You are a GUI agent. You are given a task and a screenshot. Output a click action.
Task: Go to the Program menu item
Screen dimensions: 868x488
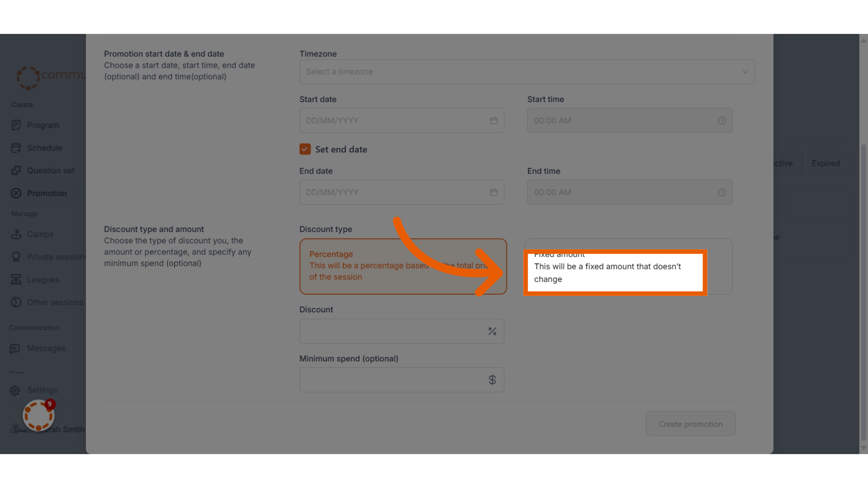43,125
